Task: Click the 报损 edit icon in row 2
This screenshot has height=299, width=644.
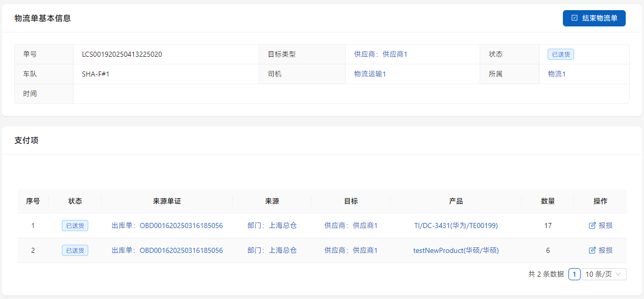Action: coord(592,250)
